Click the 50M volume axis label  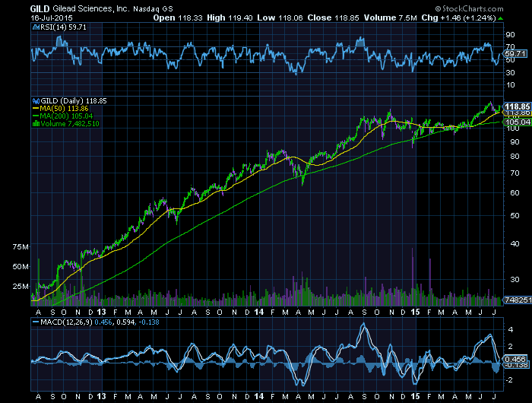pyautogui.click(x=21, y=267)
